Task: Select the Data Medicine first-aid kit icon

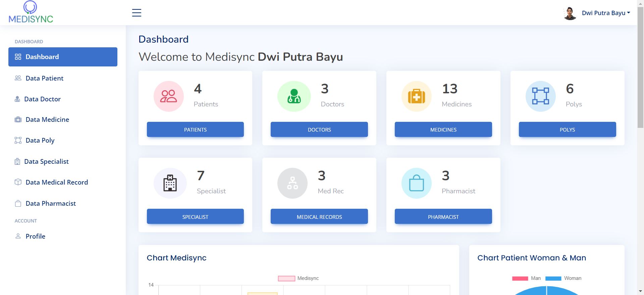Action: point(17,119)
